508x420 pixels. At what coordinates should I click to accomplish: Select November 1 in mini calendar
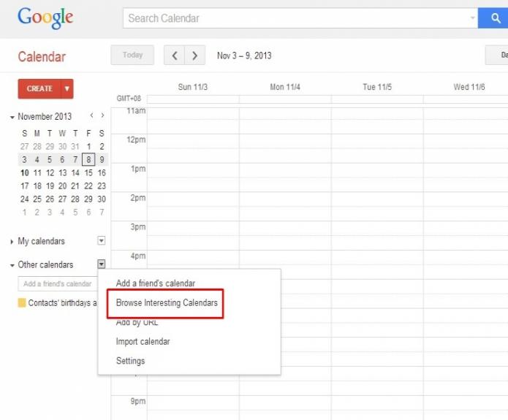pyautogui.click(x=88, y=146)
